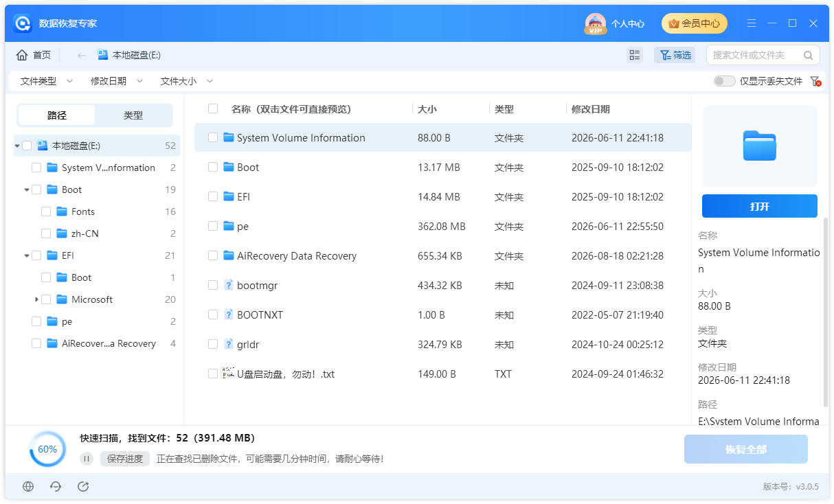The image size is (834, 504).
Task: Click the Boot folder icon in file list
Action: tap(229, 167)
